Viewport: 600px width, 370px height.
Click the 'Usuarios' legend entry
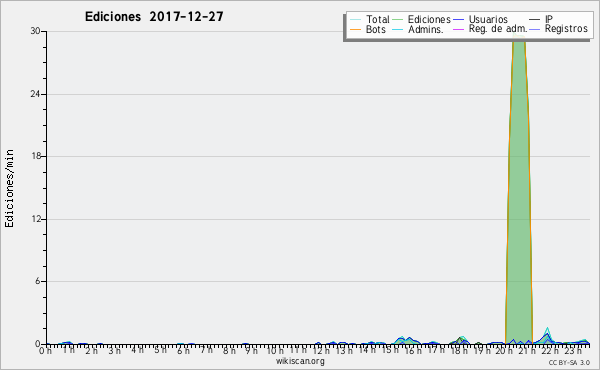[481, 19]
